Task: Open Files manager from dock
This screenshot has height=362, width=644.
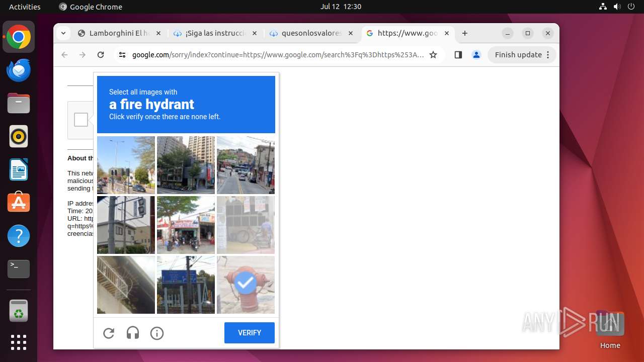Action: (19, 104)
